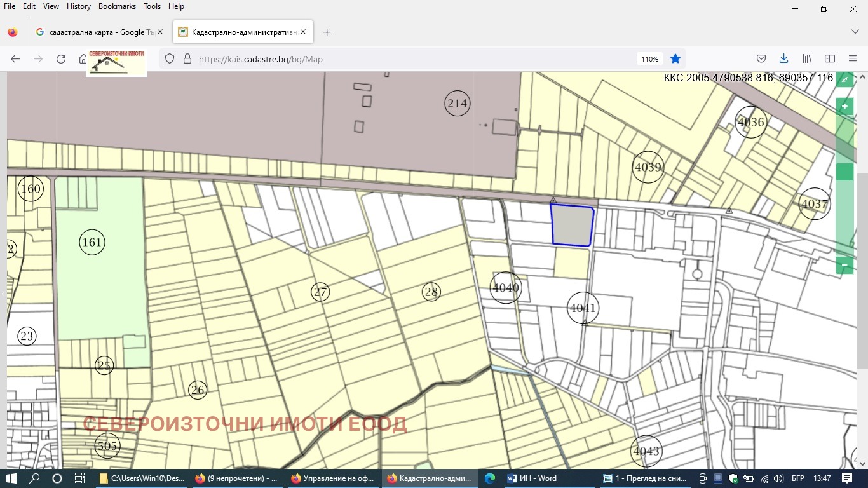868x488 pixels.
Task: Reload the current page
Action: click(x=61, y=59)
